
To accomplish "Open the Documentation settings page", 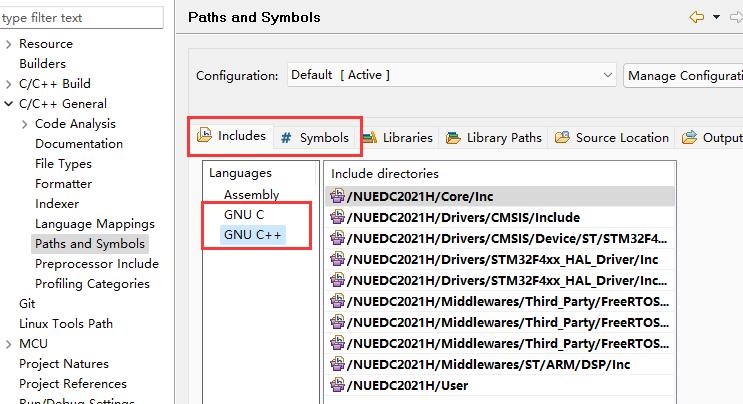I will pyautogui.click(x=79, y=144).
